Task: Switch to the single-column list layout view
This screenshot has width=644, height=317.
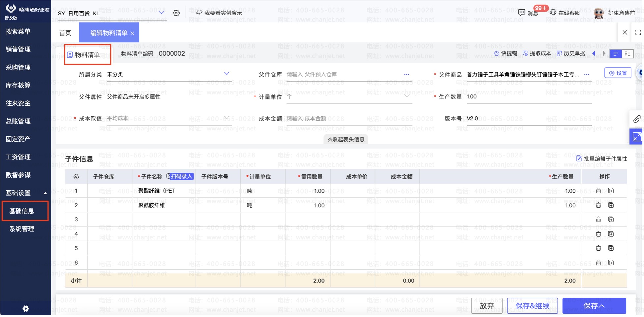Action: (616, 54)
